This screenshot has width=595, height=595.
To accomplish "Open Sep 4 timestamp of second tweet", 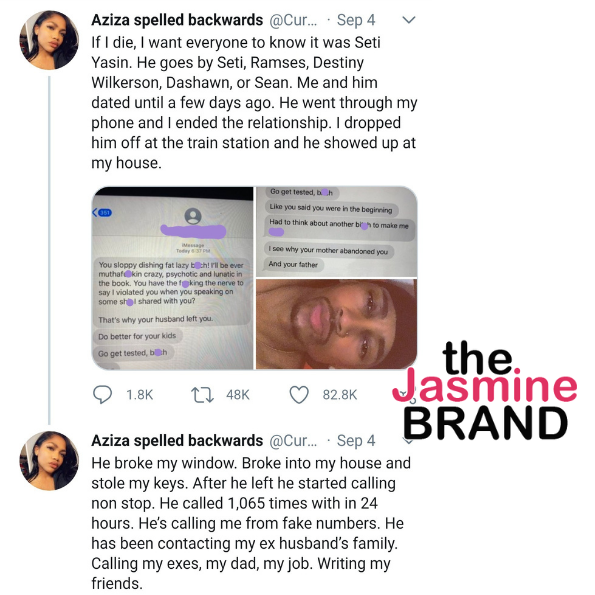I will pyautogui.click(x=356, y=441).
